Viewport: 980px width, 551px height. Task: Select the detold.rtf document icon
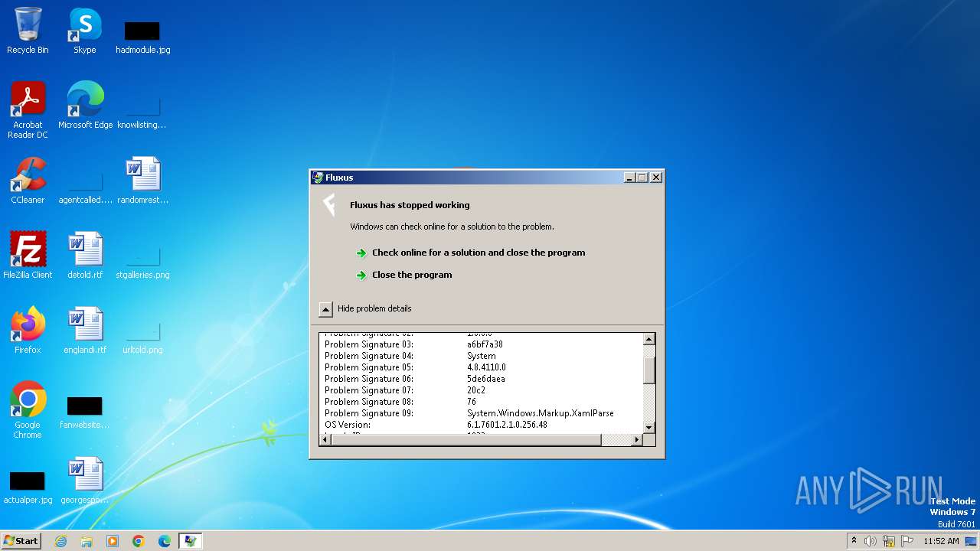[85, 255]
